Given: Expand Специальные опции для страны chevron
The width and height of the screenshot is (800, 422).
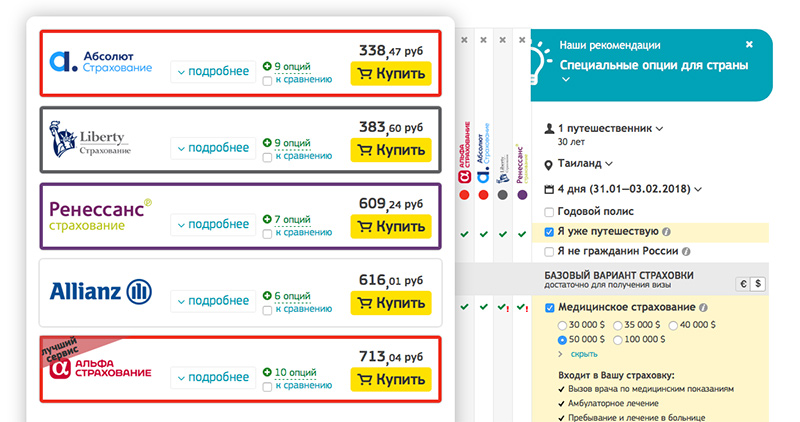Looking at the screenshot, I should (x=566, y=80).
